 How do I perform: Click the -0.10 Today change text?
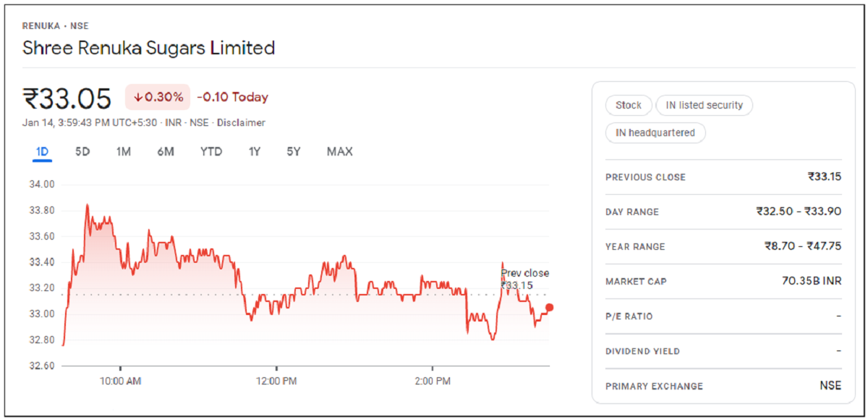tap(232, 97)
